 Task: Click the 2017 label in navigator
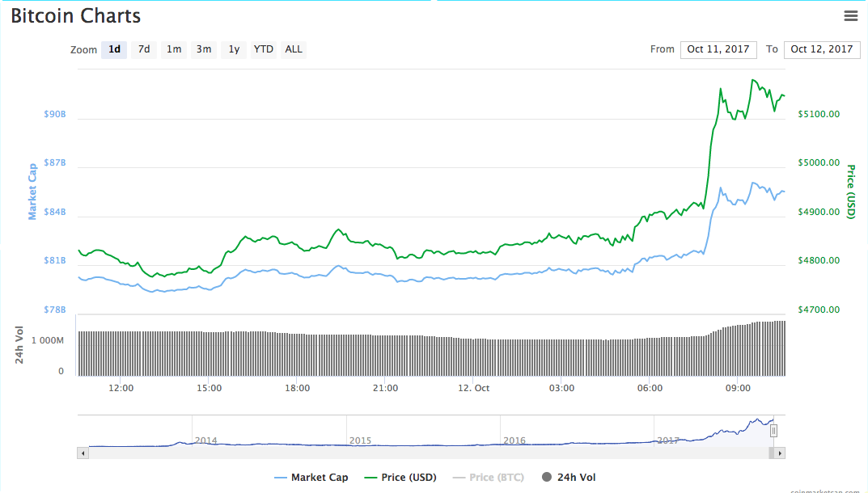[x=668, y=440]
